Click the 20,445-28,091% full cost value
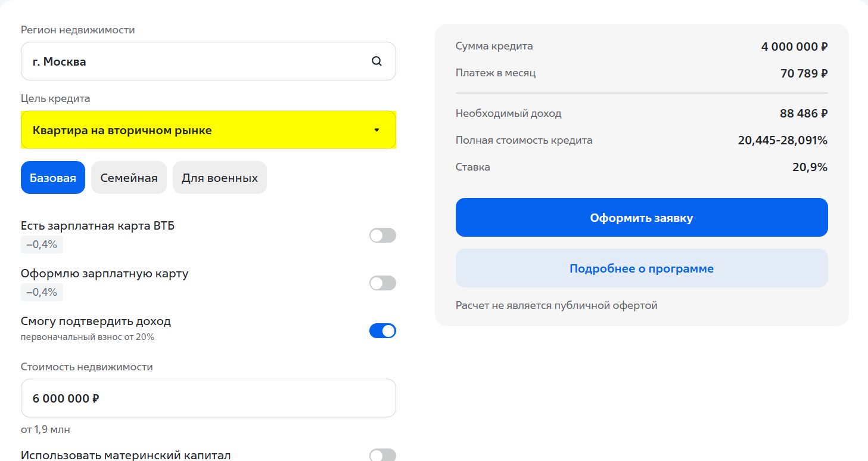Screen dimensions: 868x461 [x=782, y=141]
